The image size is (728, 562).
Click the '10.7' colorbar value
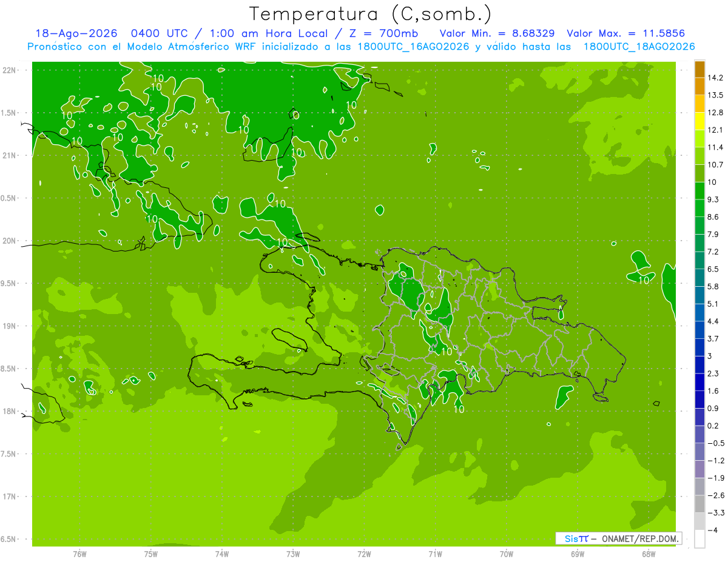[715, 165]
